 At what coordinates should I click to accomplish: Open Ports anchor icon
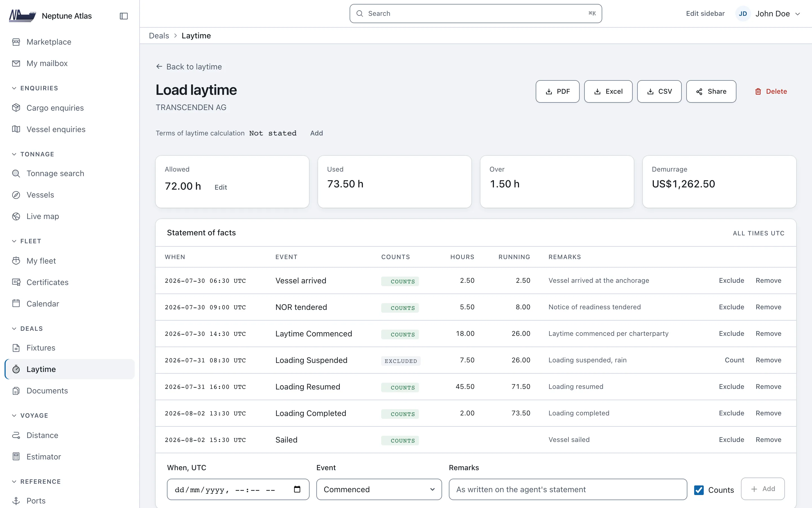(x=16, y=501)
